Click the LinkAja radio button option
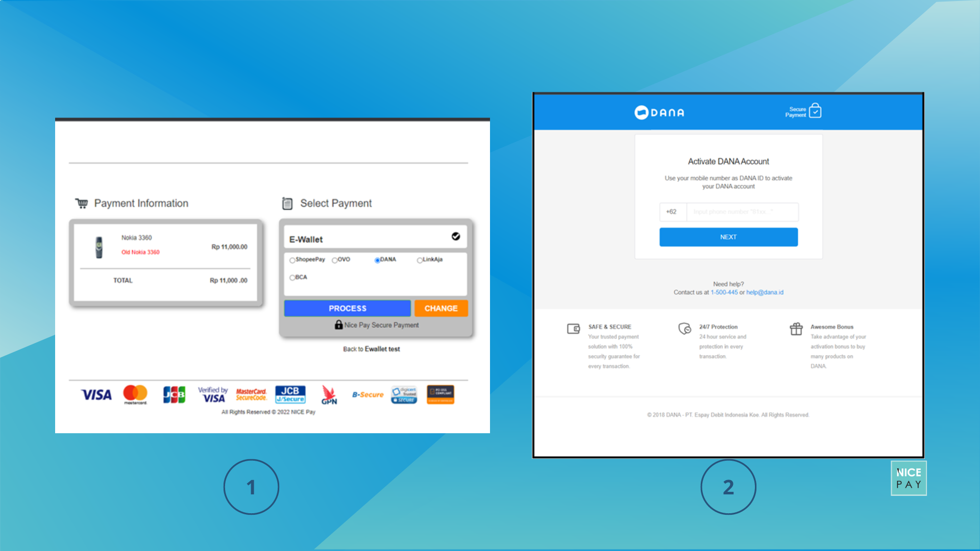The image size is (980, 551). [x=420, y=260]
